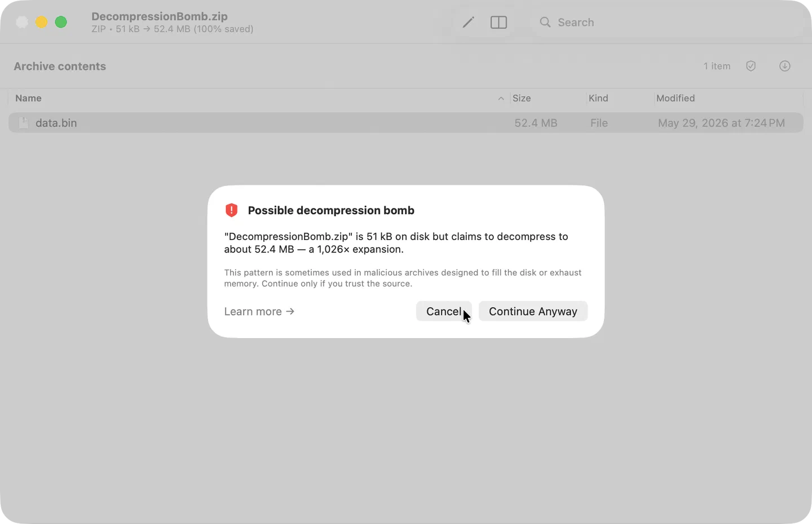The image size is (812, 524).
Task: Sort by the Kind column header
Action: (x=598, y=98)
